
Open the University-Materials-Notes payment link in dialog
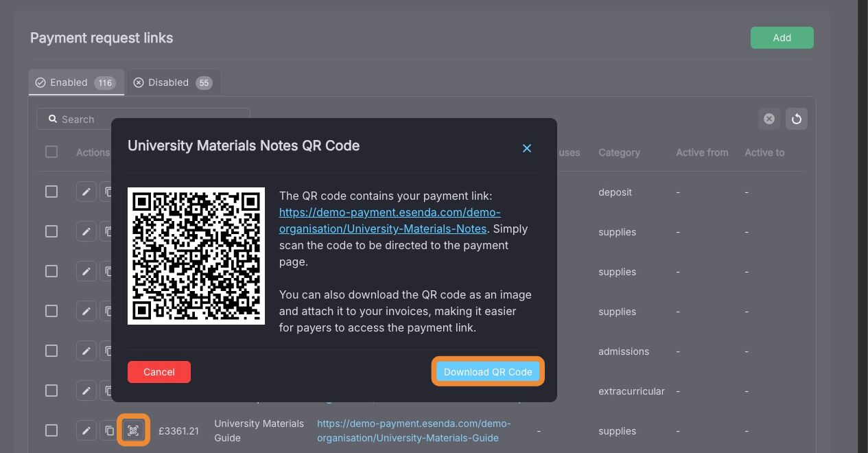click(390, 220)
